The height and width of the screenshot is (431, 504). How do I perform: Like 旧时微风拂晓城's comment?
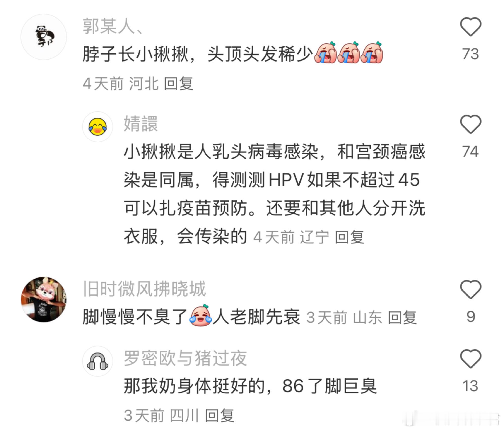pyautogui.click(x=470, y=290)
